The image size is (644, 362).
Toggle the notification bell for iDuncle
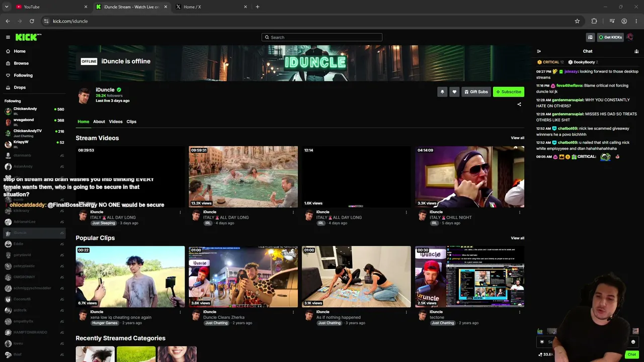(x=442, y=92)
